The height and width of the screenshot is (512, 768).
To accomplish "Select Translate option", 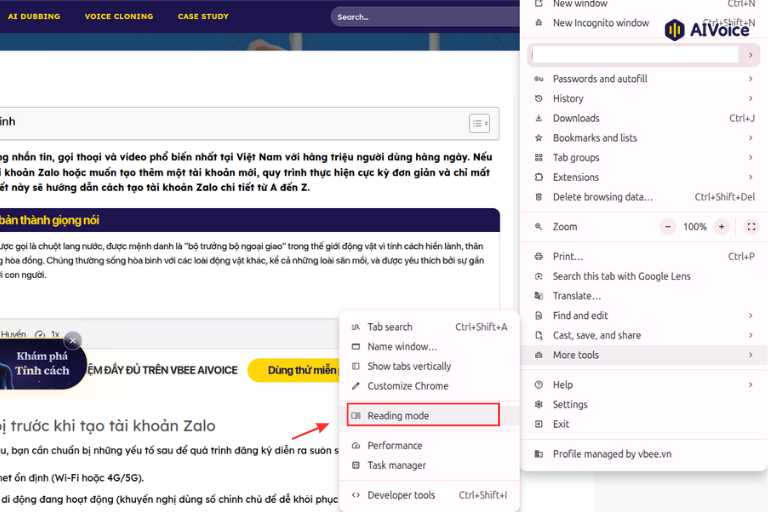I will [x=644, y=296].
